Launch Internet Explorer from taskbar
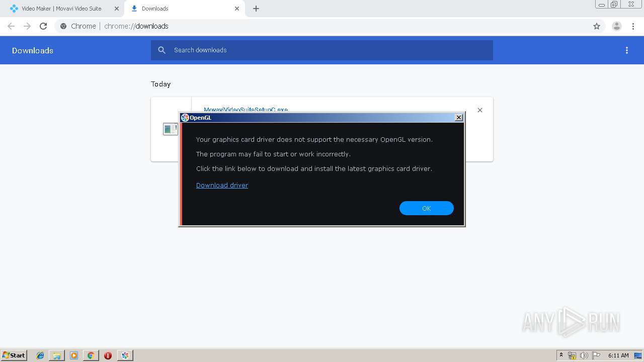Image resolution: width=644 pixels, height=362 pixels. (x=40, y=355)
